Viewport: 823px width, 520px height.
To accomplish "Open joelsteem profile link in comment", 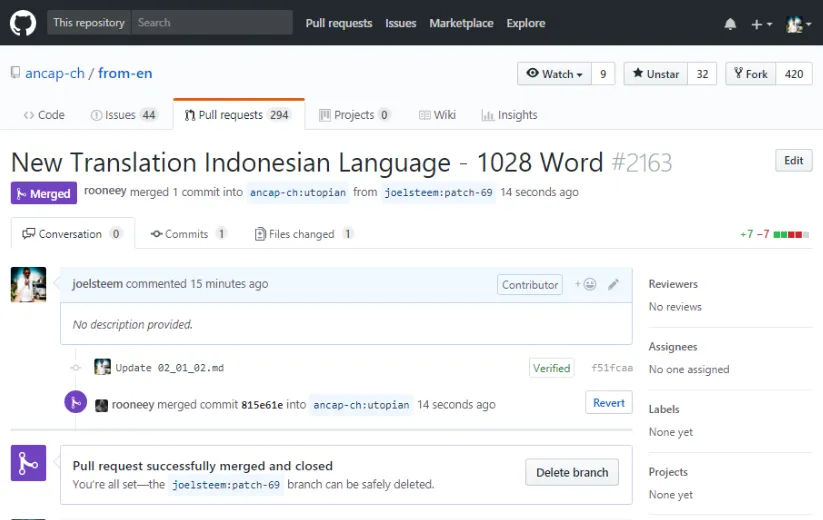I will [98, 284].
